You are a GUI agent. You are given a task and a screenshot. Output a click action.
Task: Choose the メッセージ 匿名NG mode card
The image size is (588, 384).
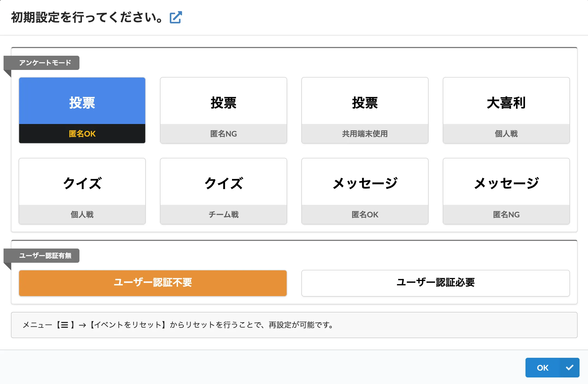[x=506, y=191]
